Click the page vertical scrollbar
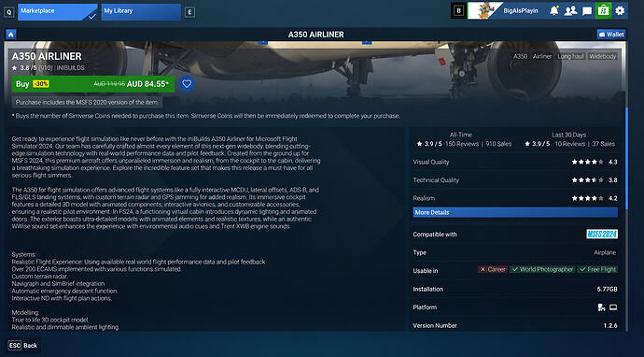Viewport: 644px width, 357px height. tap(626, 158)
